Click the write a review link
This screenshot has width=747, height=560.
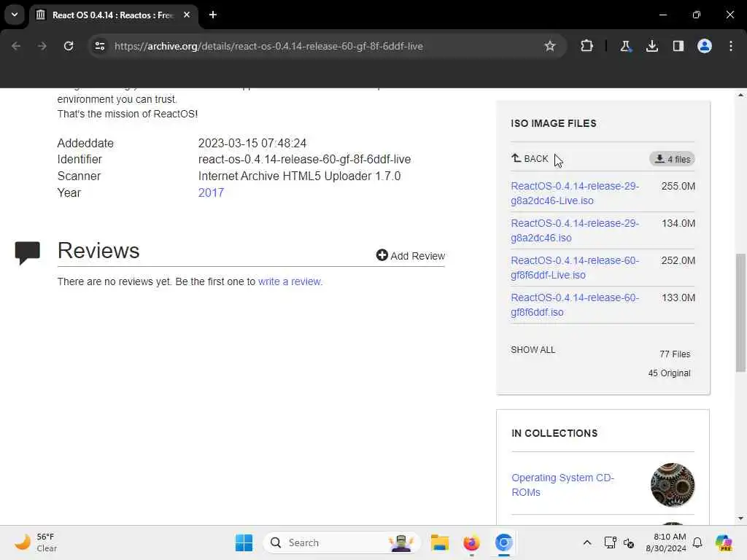pos(290,281)
